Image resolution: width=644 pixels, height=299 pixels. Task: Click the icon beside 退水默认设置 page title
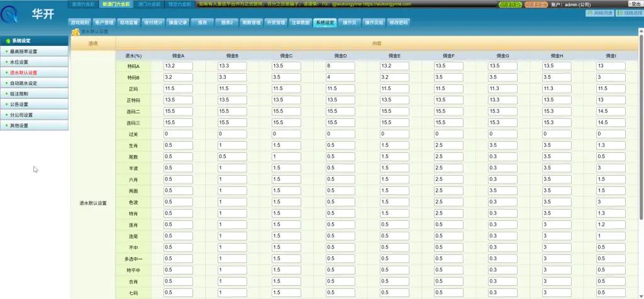click(x=75, y=32)
